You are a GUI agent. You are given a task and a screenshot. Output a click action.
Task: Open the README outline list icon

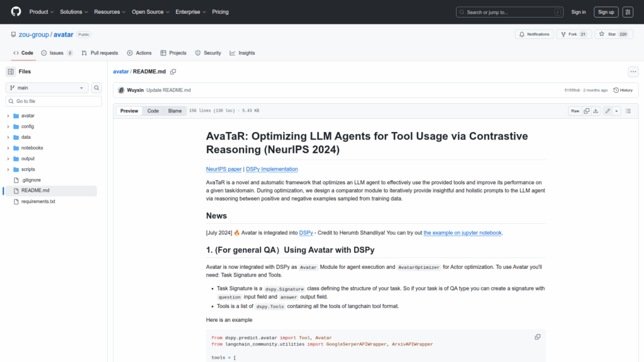click(628, 111)
